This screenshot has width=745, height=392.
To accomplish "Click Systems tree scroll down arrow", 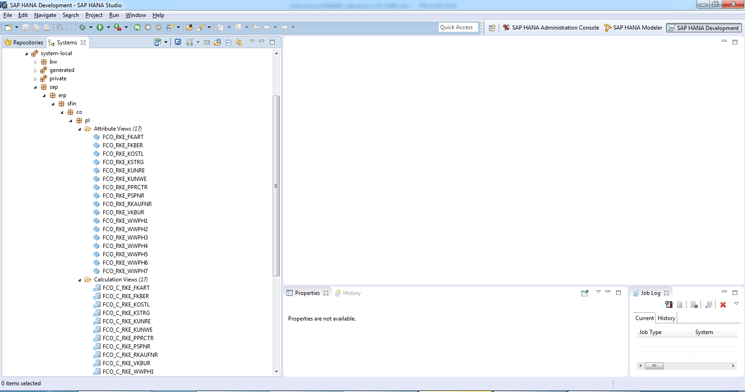I will [276, 372].
